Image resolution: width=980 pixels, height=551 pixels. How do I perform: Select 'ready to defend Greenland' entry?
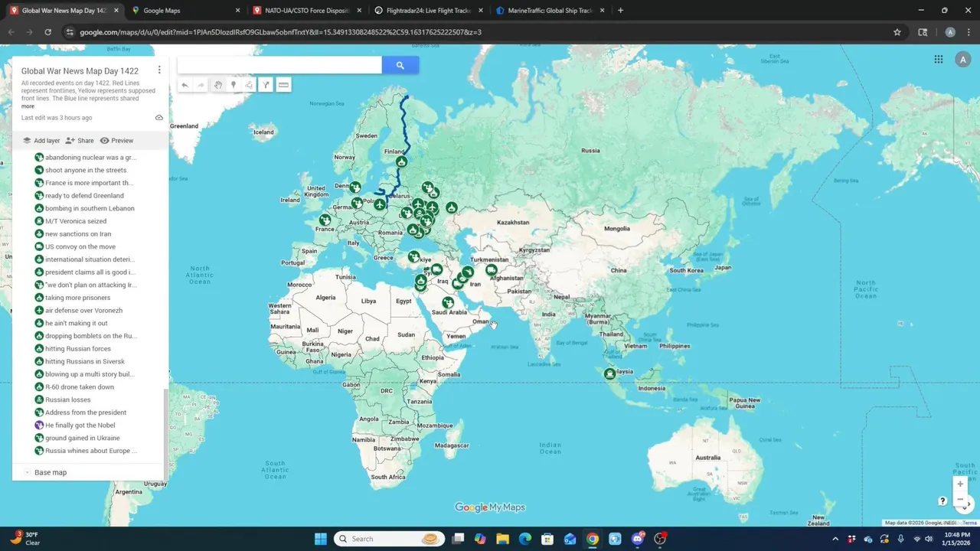[x=84, y=196]
